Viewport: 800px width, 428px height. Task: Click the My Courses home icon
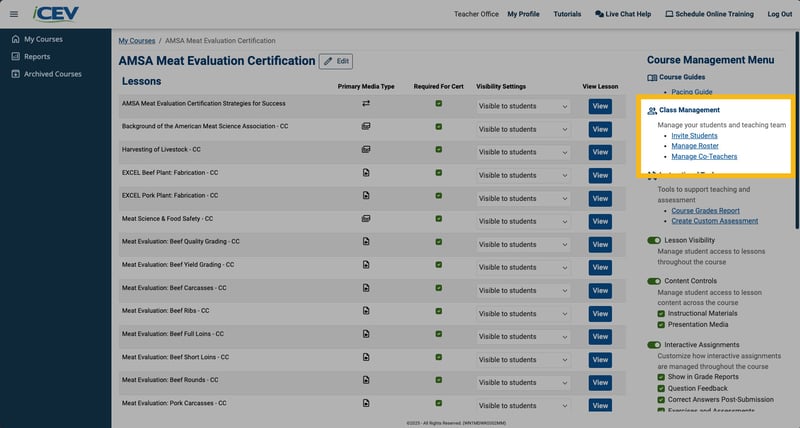[15, 39]
